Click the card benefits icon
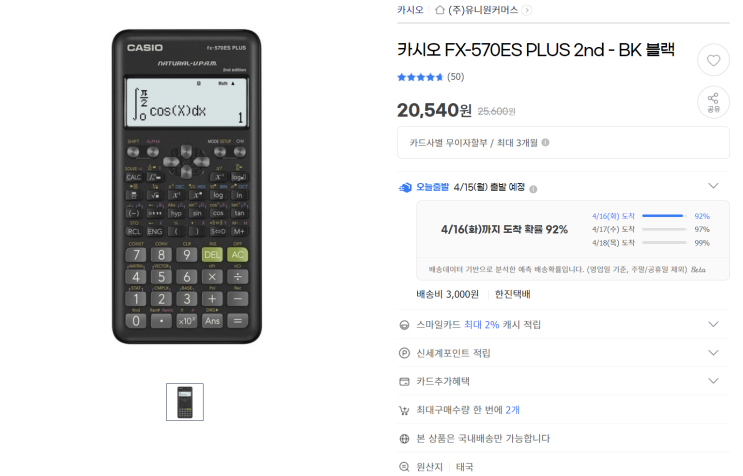The width and height of the screenshot is (743, 476). [404, 381]
